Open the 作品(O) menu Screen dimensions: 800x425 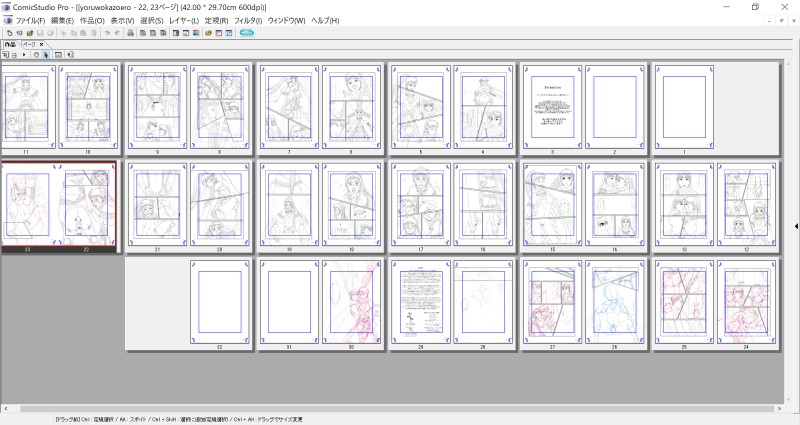(x=92, y=20)
